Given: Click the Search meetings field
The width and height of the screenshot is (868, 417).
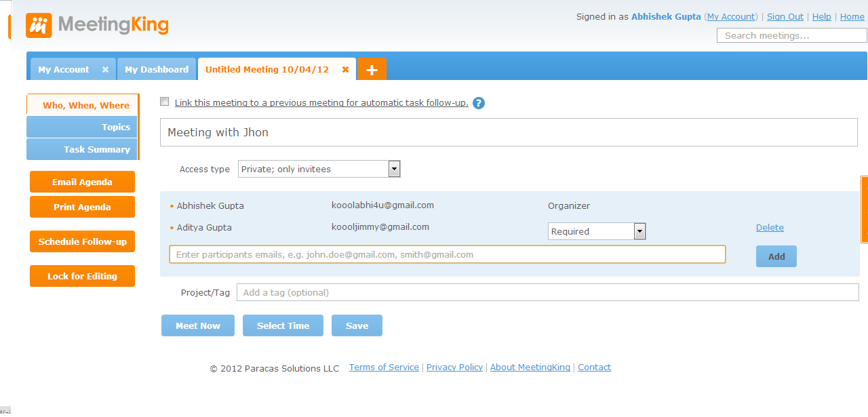Looking at the screenshot, I should pos(791,35).
